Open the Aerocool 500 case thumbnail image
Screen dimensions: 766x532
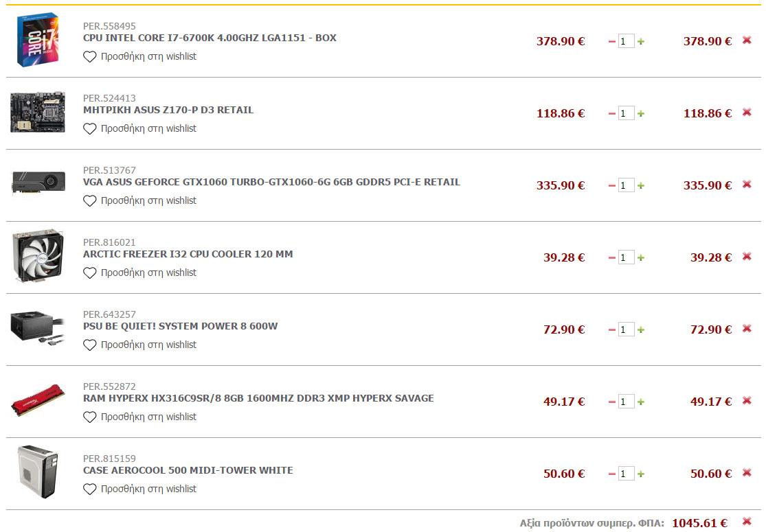pyautogui.click(x=38, y=472)
